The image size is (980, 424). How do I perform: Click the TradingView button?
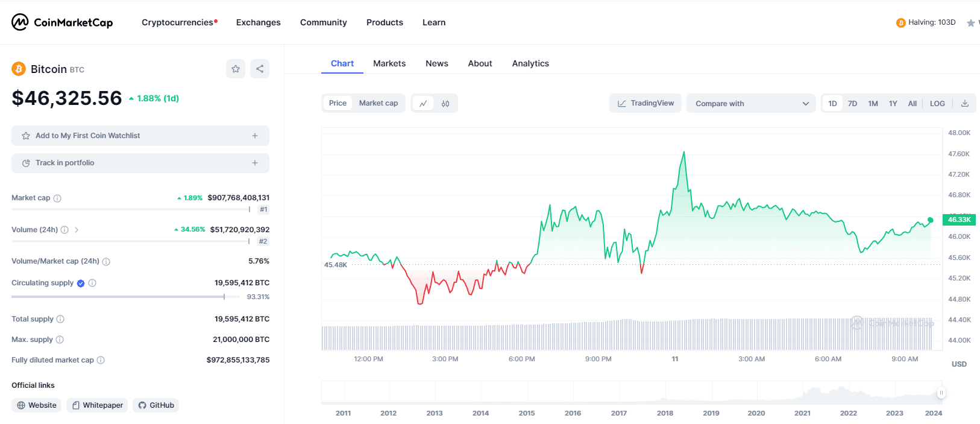pos(645,103)
